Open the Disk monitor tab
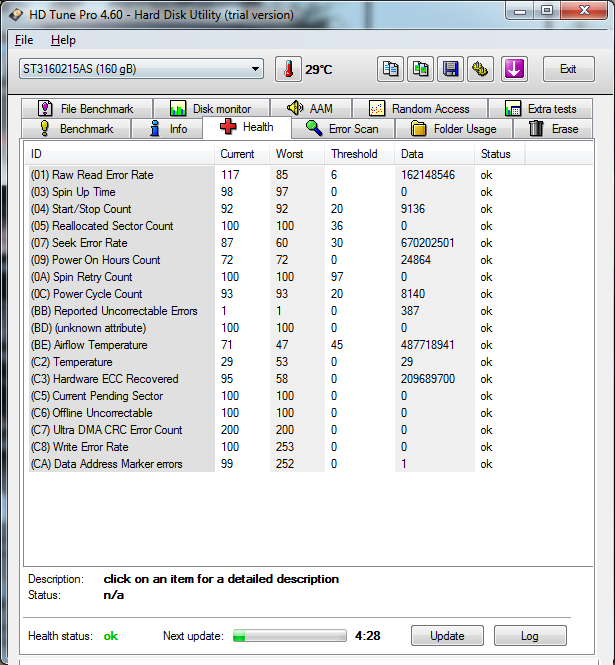Viewport: 615px width, 665px height. 211,109
